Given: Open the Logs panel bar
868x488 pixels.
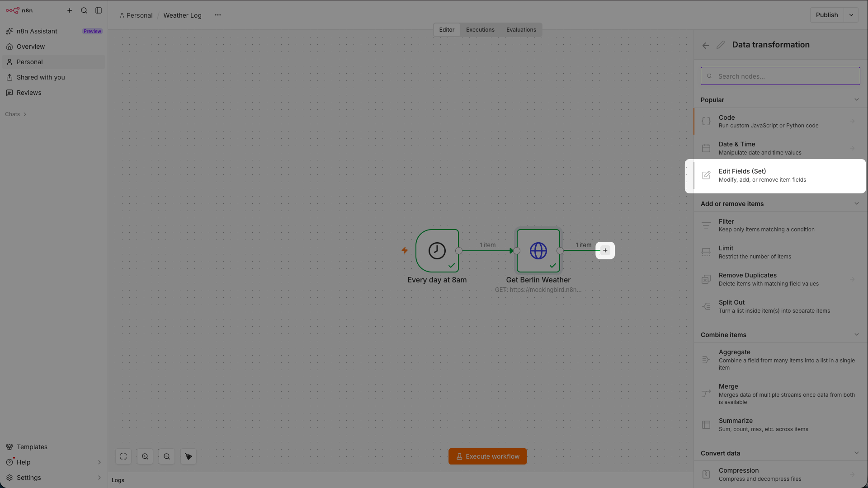Looking at the screenshot, I should coord(401,480).
